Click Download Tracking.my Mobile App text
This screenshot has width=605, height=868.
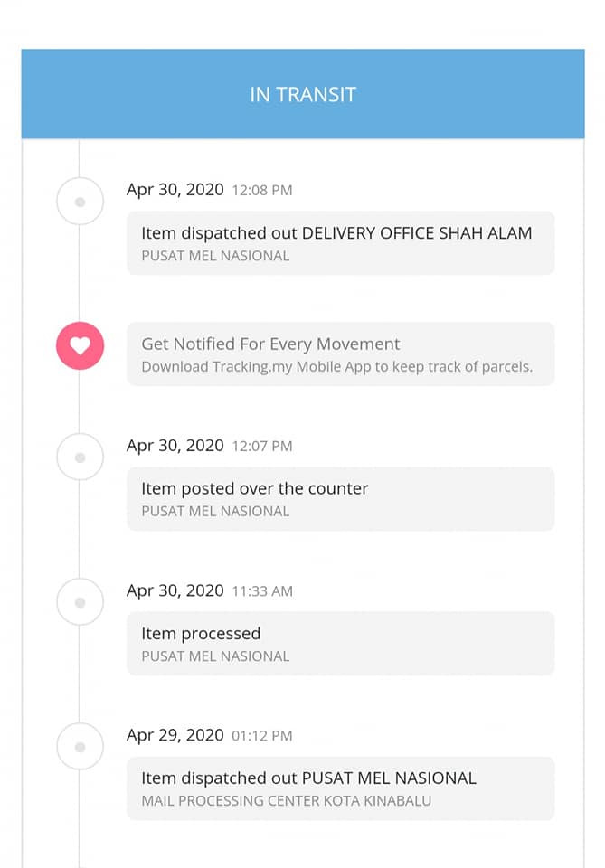(336, 367)
